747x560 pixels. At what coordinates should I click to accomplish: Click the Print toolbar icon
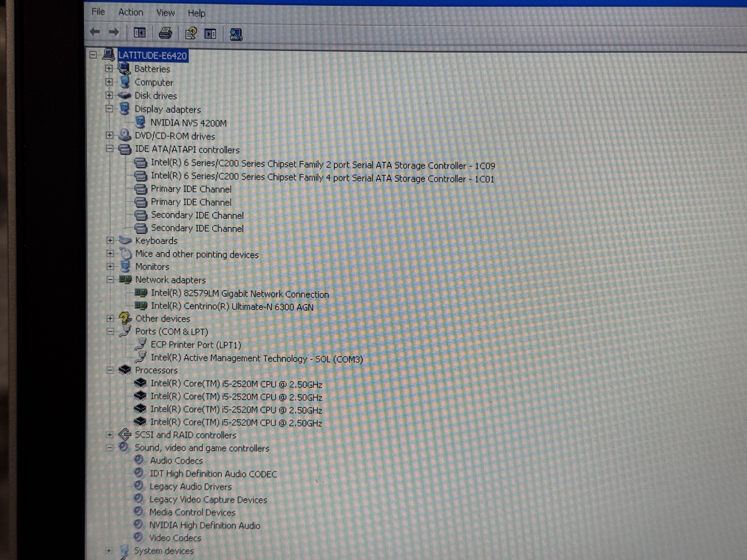(165, 33)
